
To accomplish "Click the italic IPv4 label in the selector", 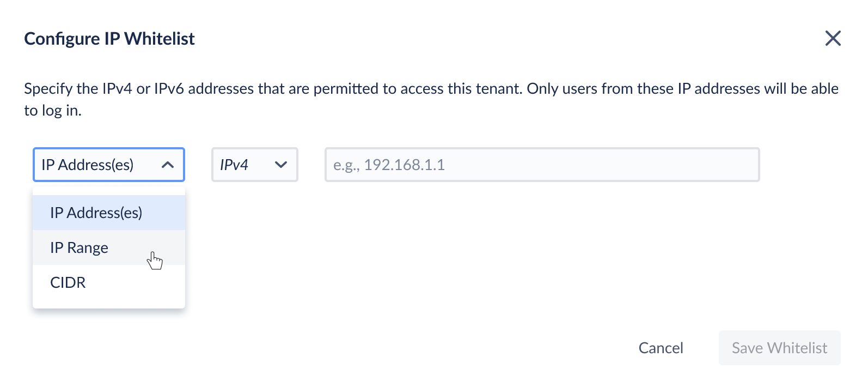I will (234, 165).
